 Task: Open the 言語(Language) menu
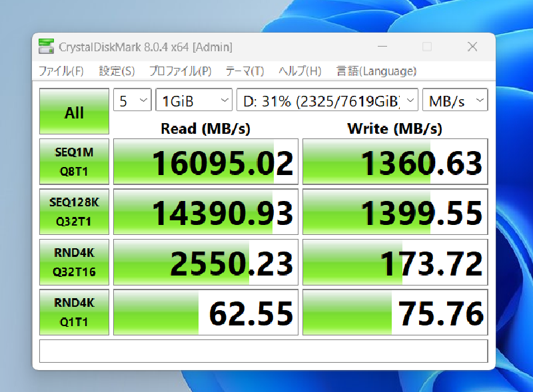click(x=376, y=71)
